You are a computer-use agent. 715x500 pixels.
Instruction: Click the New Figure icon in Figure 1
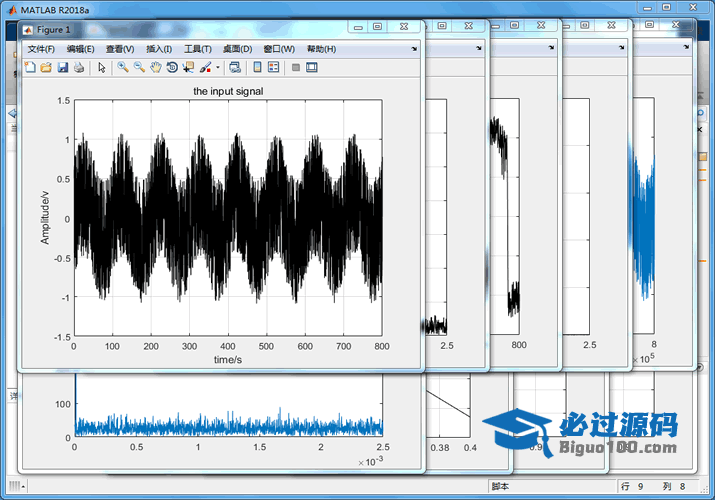coord(30,67)
